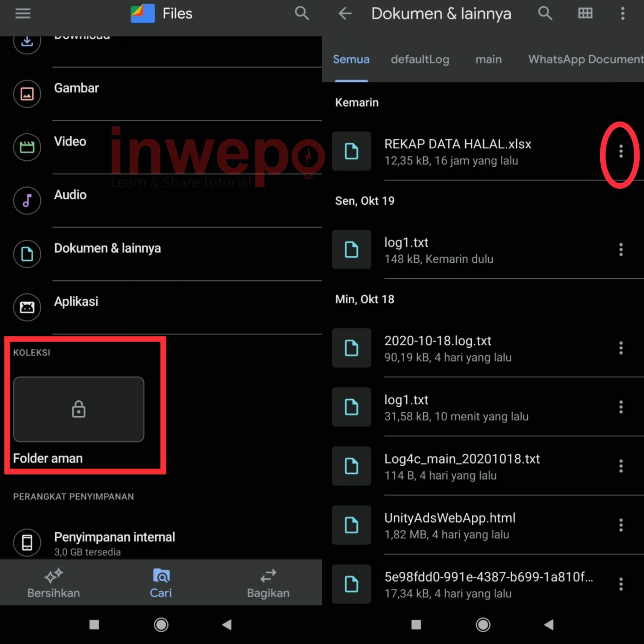
Task: Select the WhatsApp Document filter chip
Action: [585, 59]
